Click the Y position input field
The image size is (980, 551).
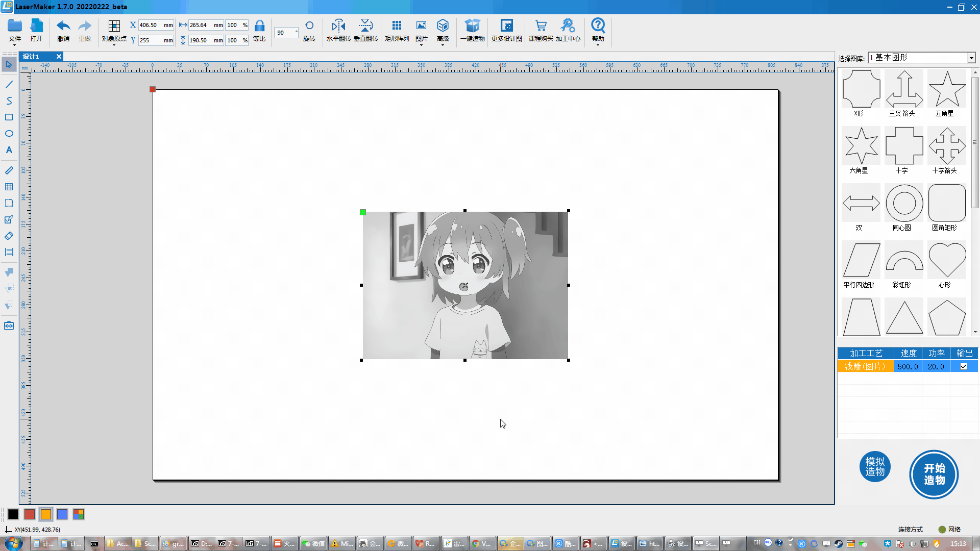[156, 40]
